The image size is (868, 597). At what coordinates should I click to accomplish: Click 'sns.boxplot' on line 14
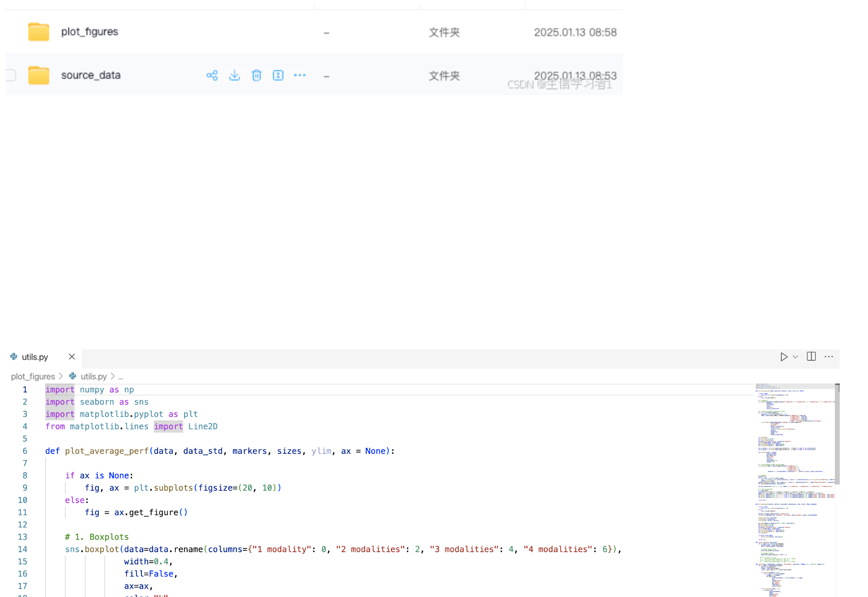pyautogui.click(x=92, y=550)
